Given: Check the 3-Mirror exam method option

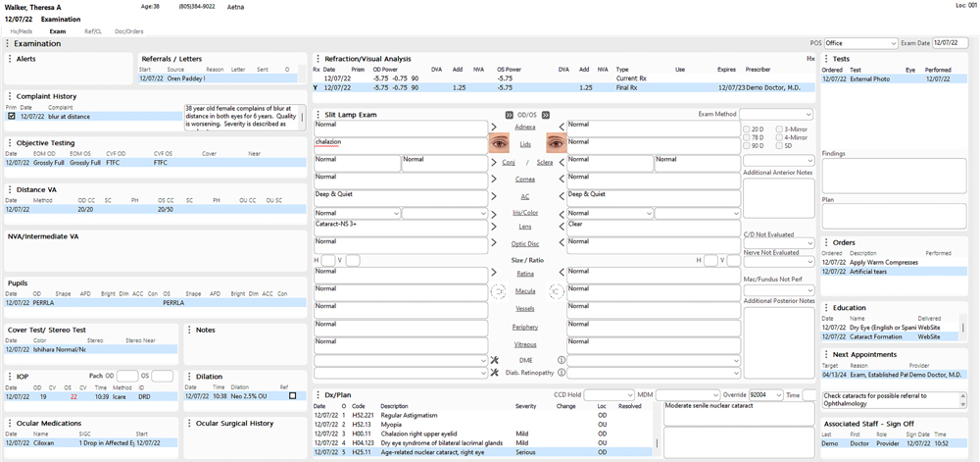Looking at the screenshot, I should click(x=779, y=129).
